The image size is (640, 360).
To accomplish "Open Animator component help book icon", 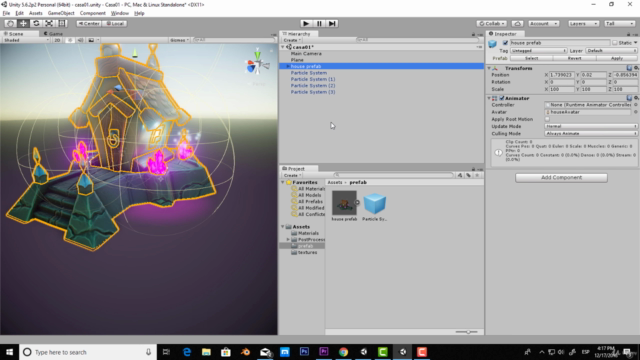I will pos(629,98).
